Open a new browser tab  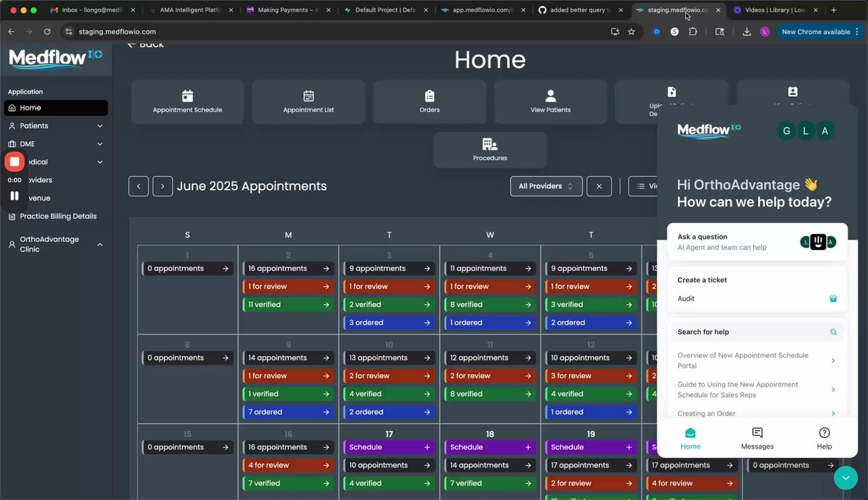[833, 10]
